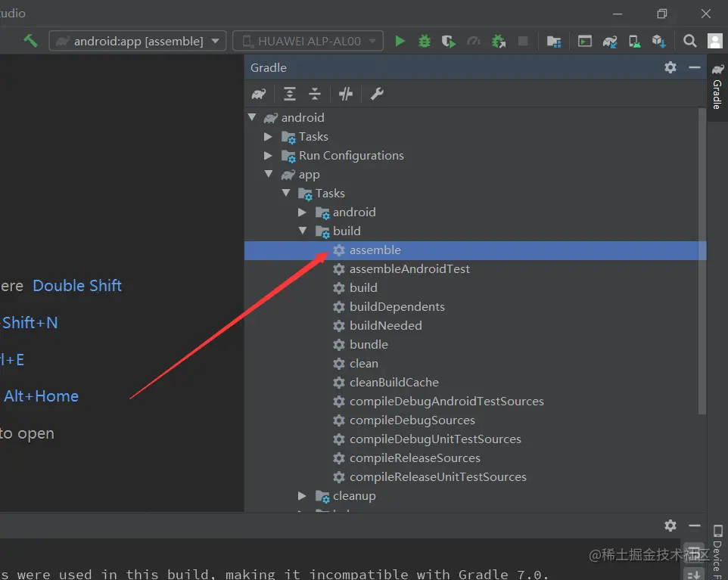
Task: Select the buildDependents task
Action: pyautogui.click(x=397, y=307)
